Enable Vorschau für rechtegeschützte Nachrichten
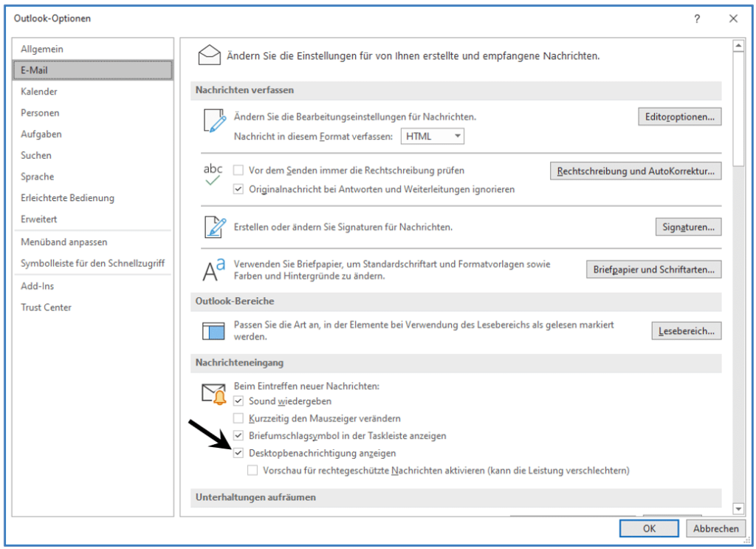The image size is (756, 549). pos(252,471)
